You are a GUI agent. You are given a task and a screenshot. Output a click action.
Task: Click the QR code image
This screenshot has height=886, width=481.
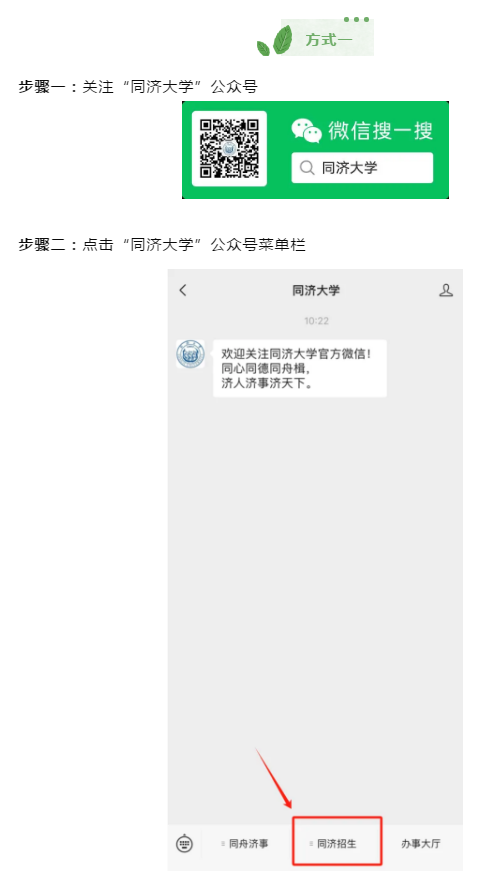pos(229,149)
